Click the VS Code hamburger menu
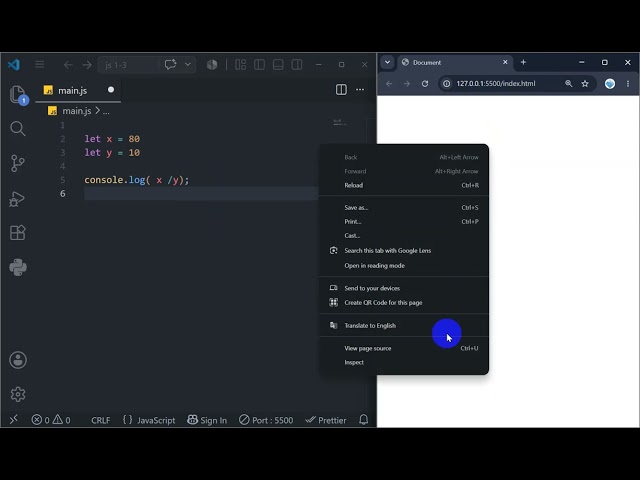Image resolution: width=640 pixels, height=480 pixels. tap(40, 64)
